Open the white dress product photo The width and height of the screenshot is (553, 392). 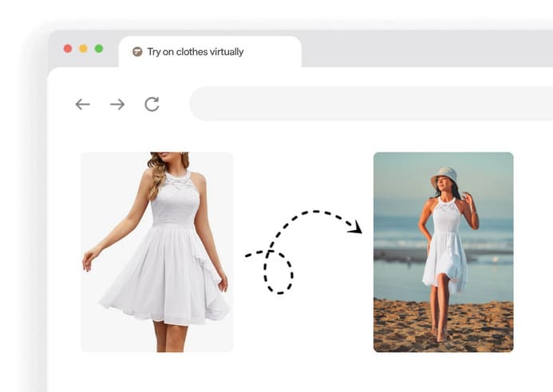tap(157, 252)
